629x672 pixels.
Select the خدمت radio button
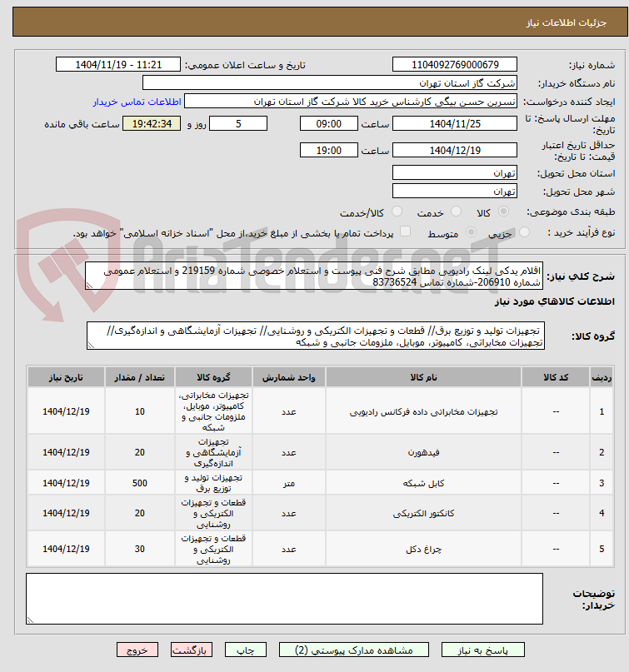pyautogui.click(x=457, y=212)
